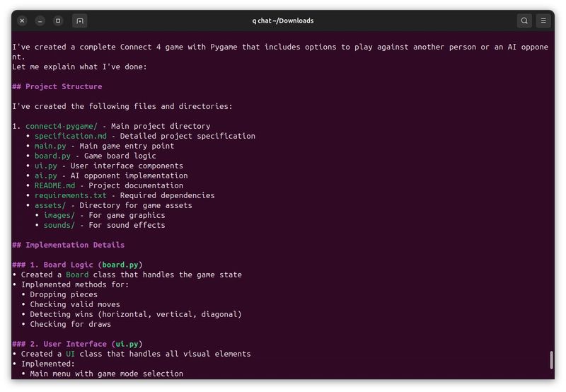Click the 'connect4-pygame/' directory text
The height and width of the screenshot is (392, 566).
(x=62, y=127)
